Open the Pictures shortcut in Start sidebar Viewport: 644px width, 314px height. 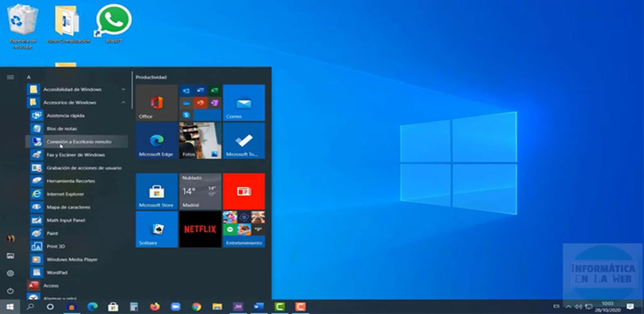tap(11, 256)
